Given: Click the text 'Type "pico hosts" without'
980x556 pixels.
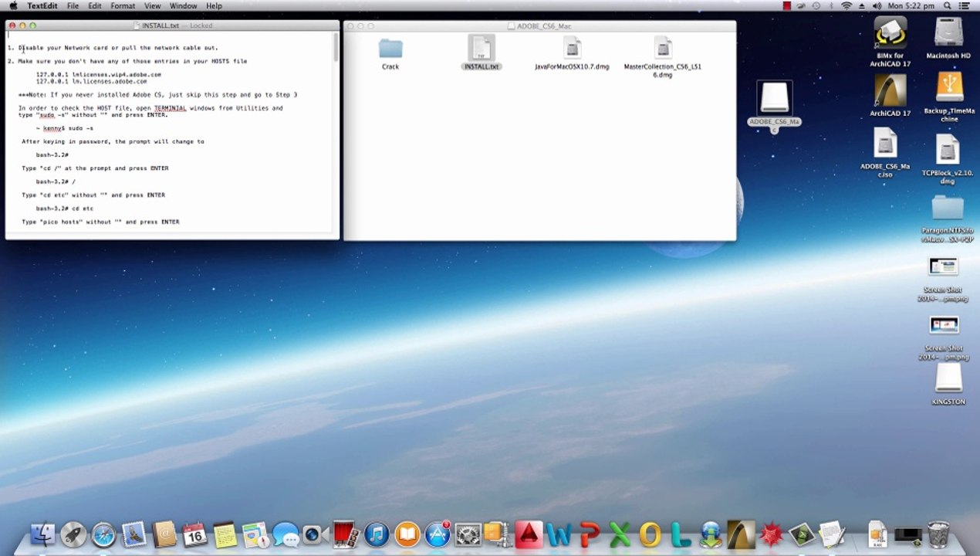Looking at the screenshot, I should (66, 222).
